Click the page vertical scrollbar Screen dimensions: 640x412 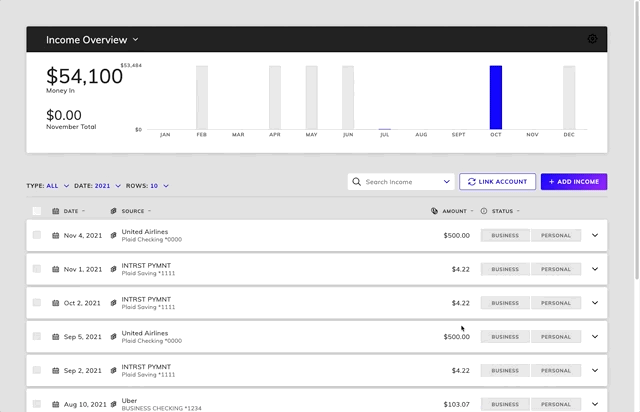pyautogui.click(x=636, y=140)
